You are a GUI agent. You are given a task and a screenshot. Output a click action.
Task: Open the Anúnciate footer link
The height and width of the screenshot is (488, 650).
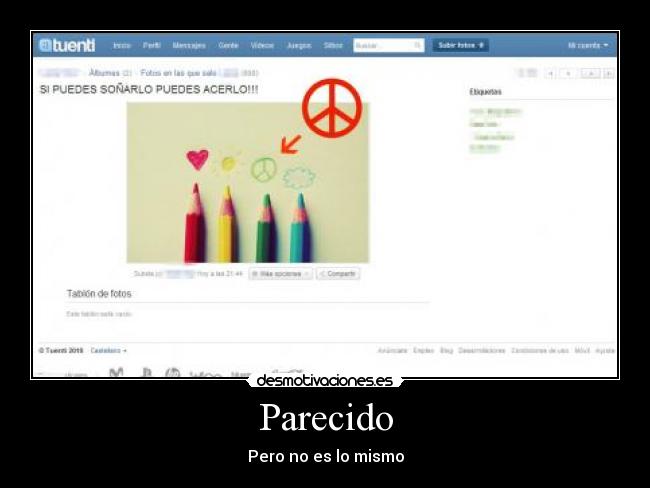(393, 351)
